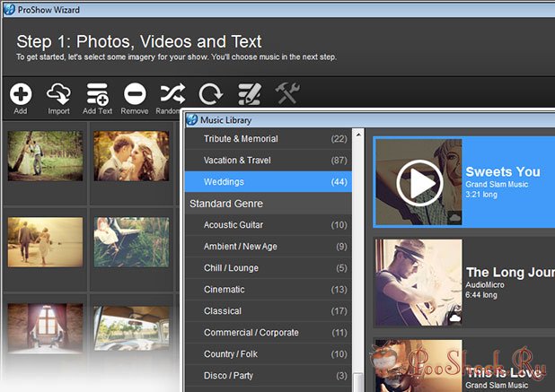
Task: Click the hammer and wrench tools icon
Action: (287, 93)
